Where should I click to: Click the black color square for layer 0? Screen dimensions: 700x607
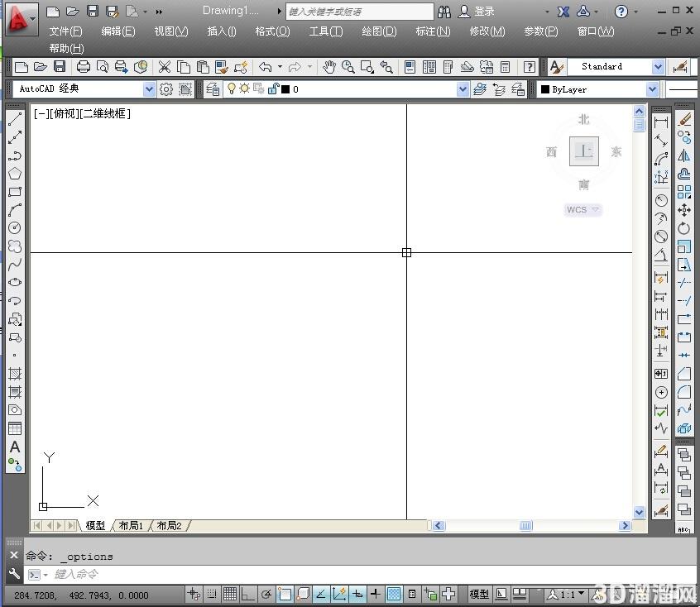pyautogui.click(x=285, y=89)
